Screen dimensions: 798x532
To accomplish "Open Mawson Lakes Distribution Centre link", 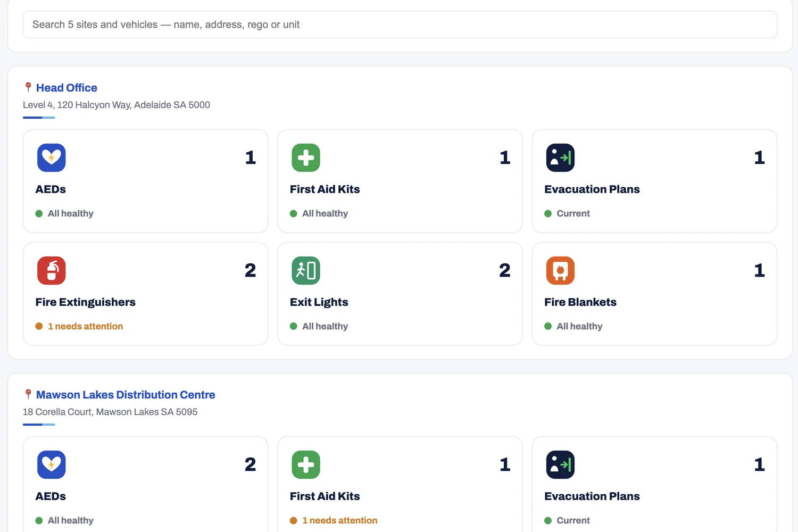I will tap(126, 395).
